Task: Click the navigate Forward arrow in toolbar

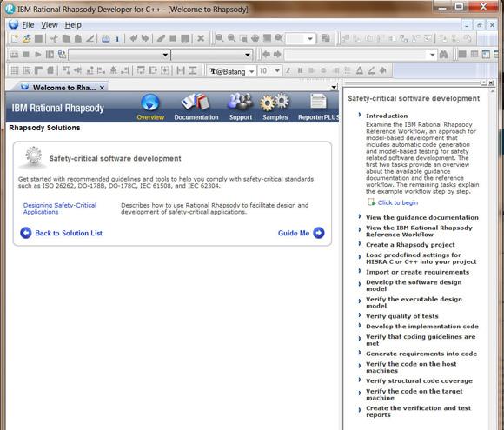Action: tap(277, 55)
